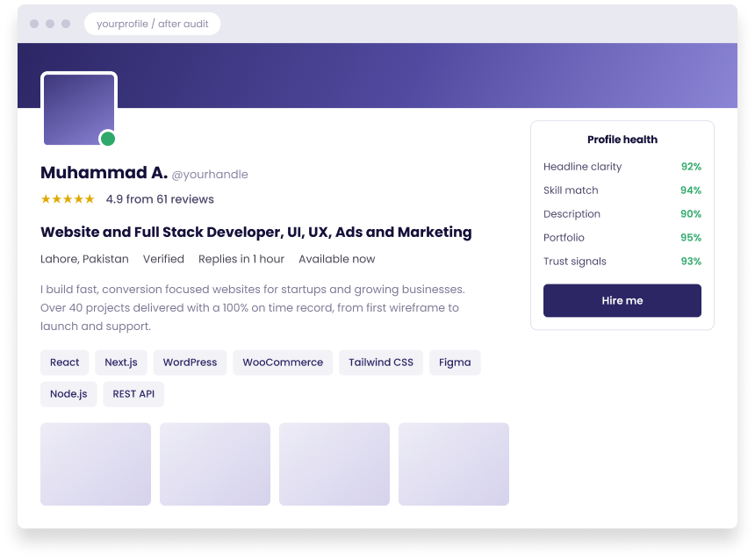Select the REST API skill tag
755x560 pixels.
133,394
